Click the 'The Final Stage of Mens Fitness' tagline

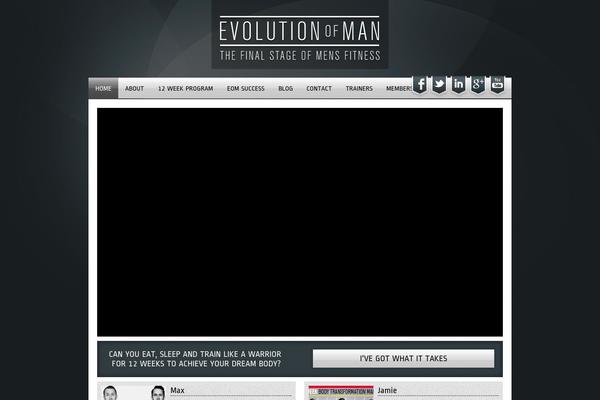[x=300, y=56]
